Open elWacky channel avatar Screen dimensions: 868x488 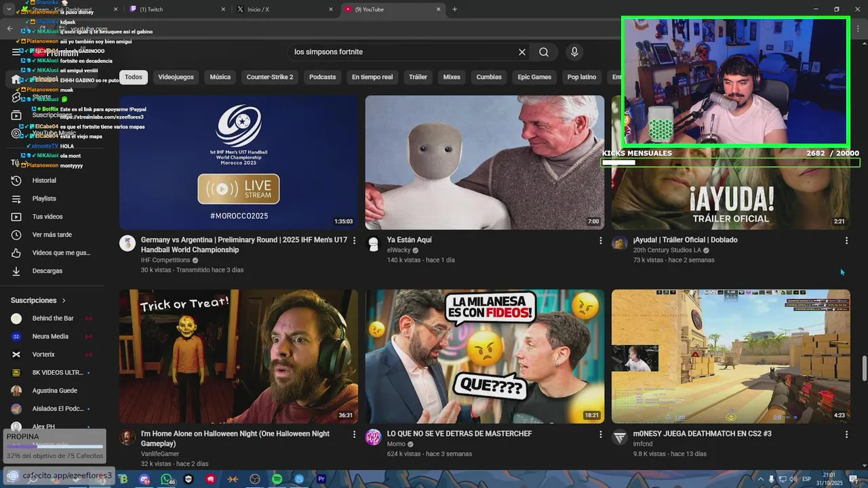click(373, 243)
